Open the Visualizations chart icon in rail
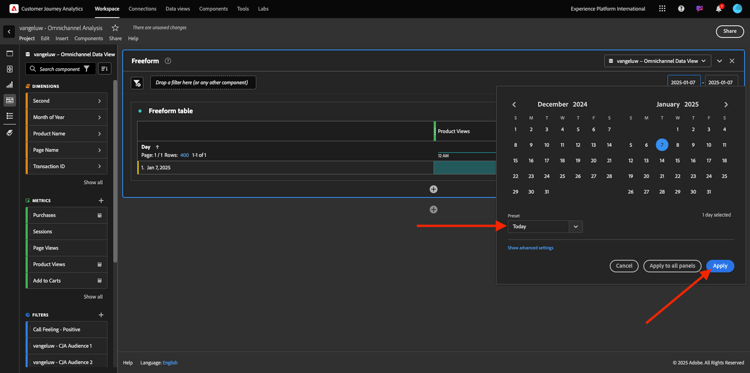Screen dimensions: 750x373 point(10,85)
